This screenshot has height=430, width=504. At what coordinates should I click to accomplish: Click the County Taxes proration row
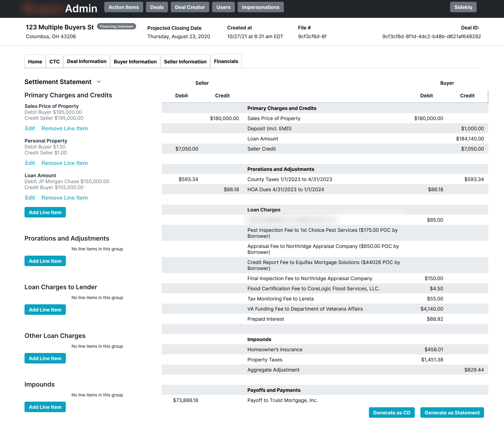tap(325, 179)
